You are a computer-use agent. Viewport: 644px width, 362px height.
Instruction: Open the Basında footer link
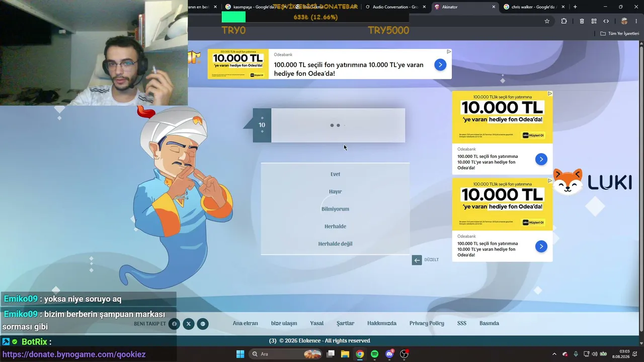click(489, 323)
